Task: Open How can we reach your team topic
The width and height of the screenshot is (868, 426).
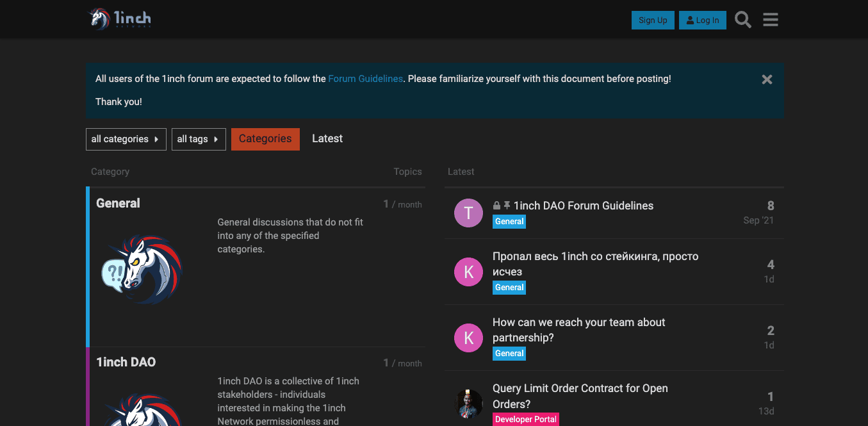Action: [579, 330]
